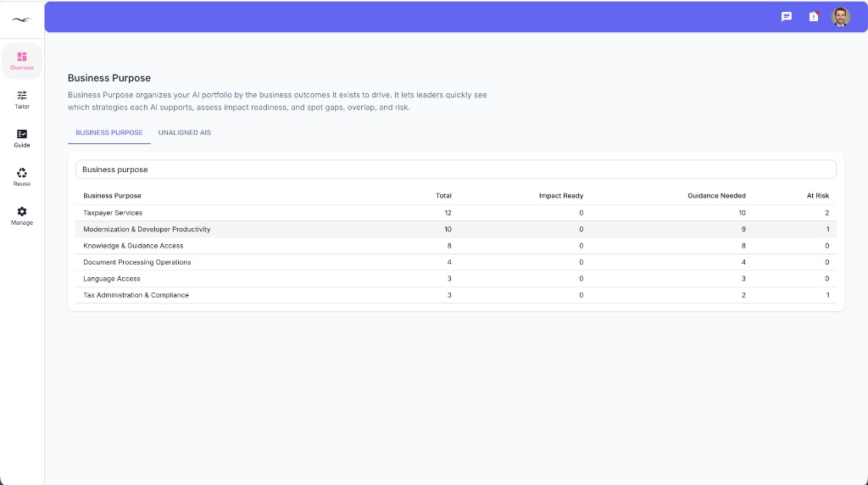Open the notifications alert icon
Screen dimensions: 868x485
point(813,17)
